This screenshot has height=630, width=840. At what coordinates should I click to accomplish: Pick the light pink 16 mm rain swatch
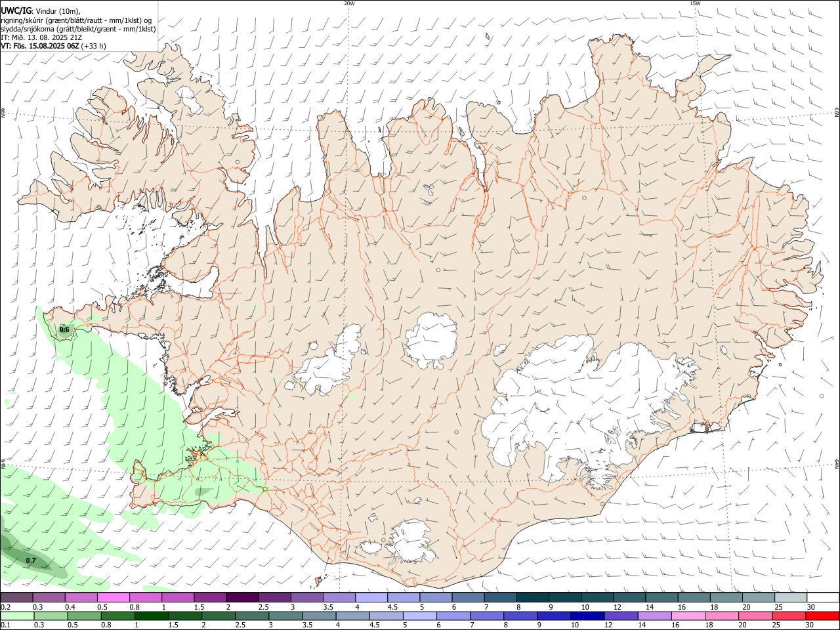pos(688,616)
